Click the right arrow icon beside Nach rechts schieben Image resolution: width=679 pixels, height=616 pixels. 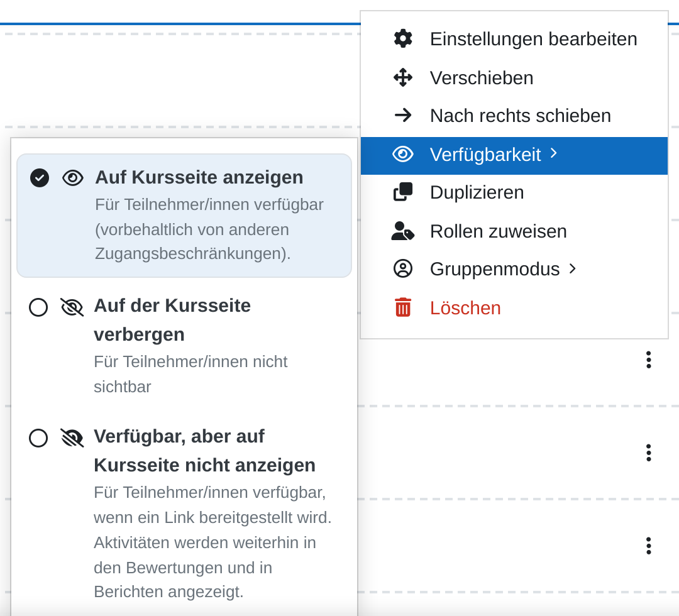click(403, 115)
